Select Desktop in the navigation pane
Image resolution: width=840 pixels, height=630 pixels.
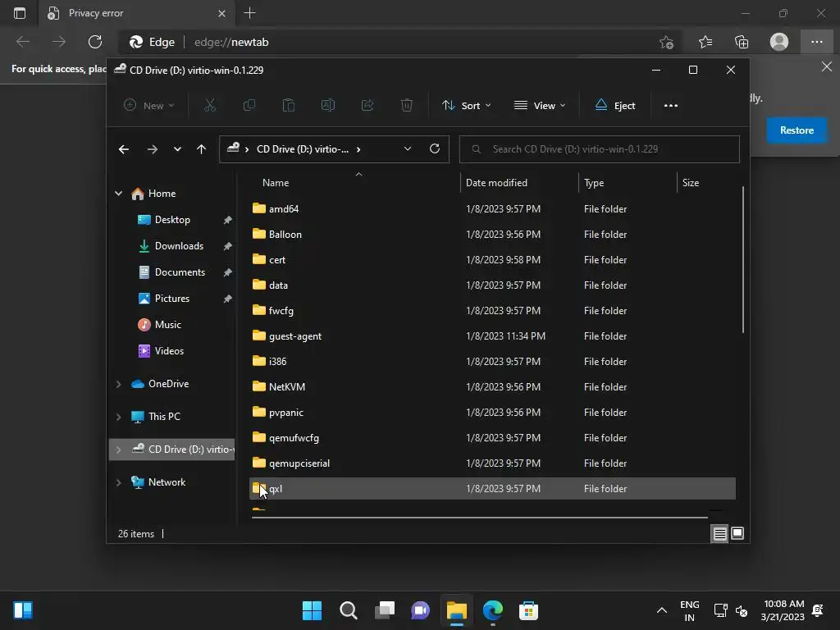(x=172, y=220)
